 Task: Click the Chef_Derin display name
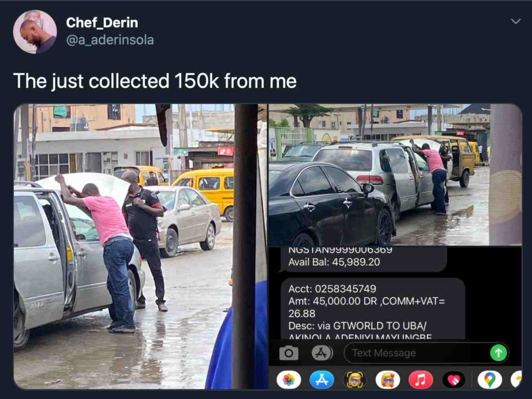click(x=102, y=23)
